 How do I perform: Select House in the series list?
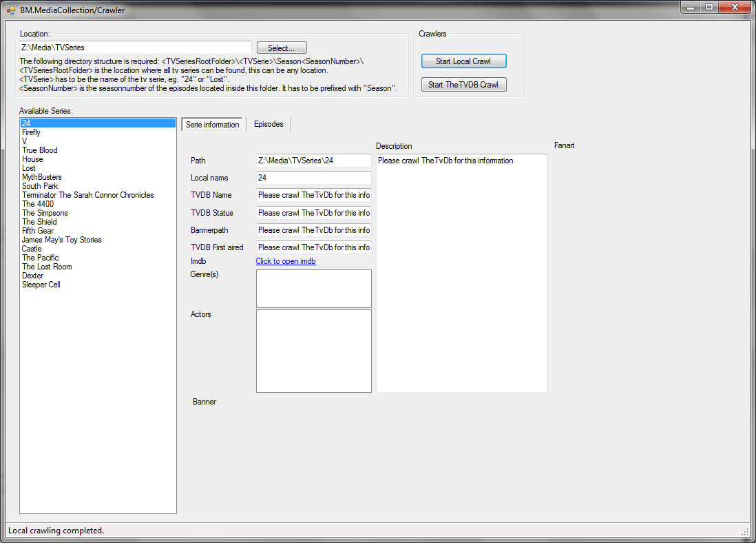point(98,159)
